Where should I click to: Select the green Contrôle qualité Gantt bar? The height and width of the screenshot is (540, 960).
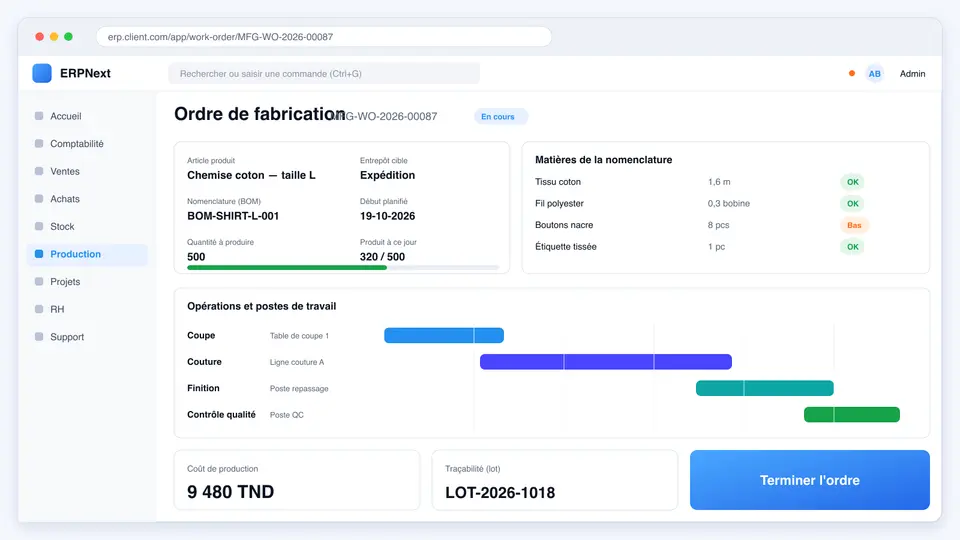coord(852,414)
